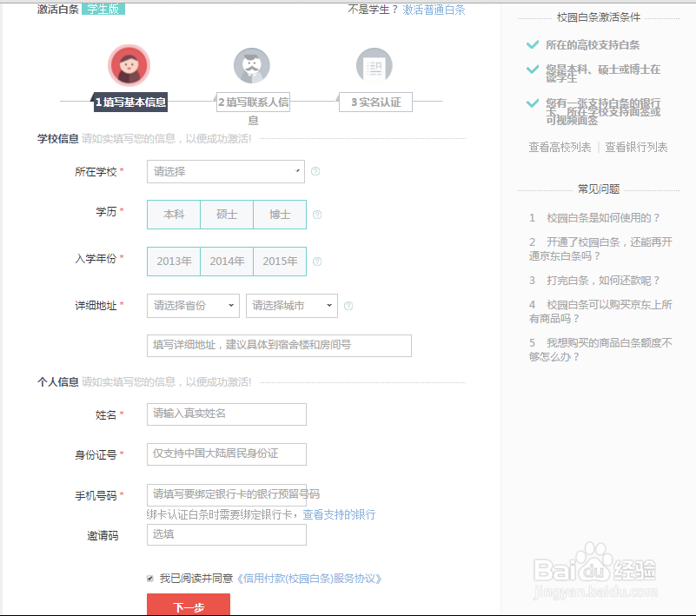The height and width of the screenshot is (616, 696).
Task: Select the 本科 education option
Action: click(x=173, y=215)
